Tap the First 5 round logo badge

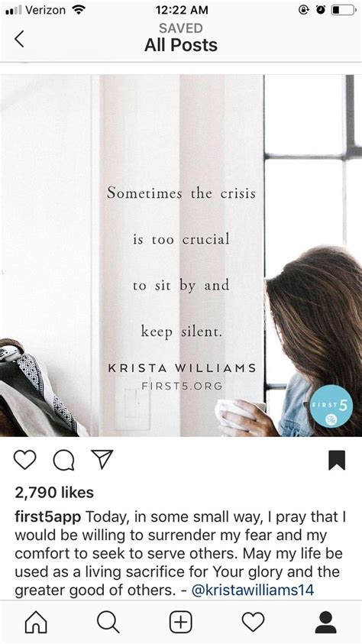(331, 406)
